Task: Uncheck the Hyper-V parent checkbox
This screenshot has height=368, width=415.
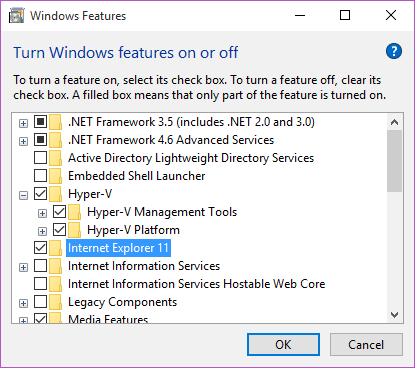Action: tap(40, 194)
